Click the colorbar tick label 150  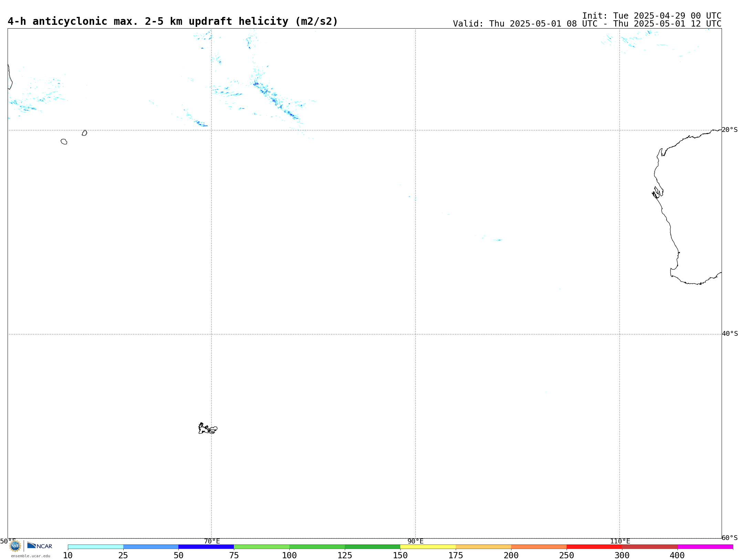tap(401, 555)
